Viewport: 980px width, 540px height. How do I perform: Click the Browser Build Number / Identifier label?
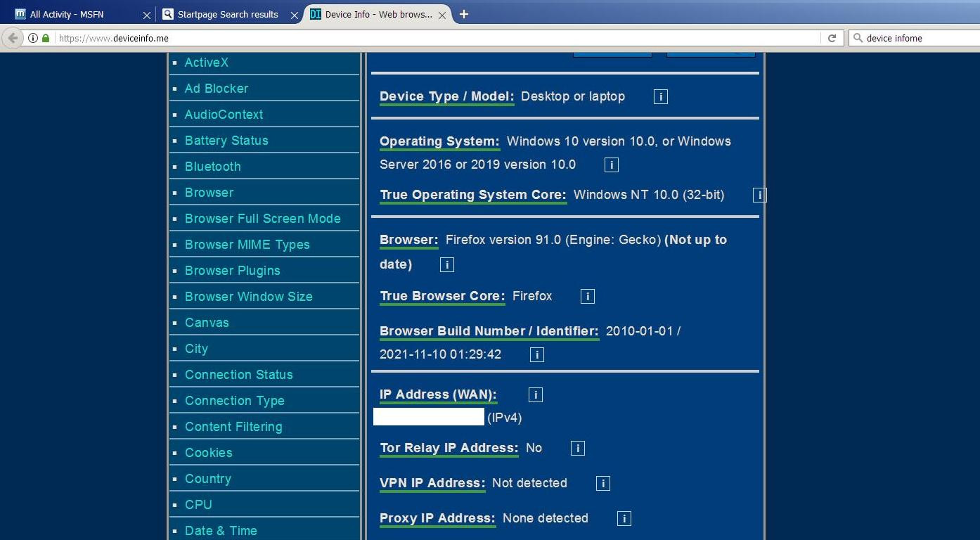pos(489,331)
